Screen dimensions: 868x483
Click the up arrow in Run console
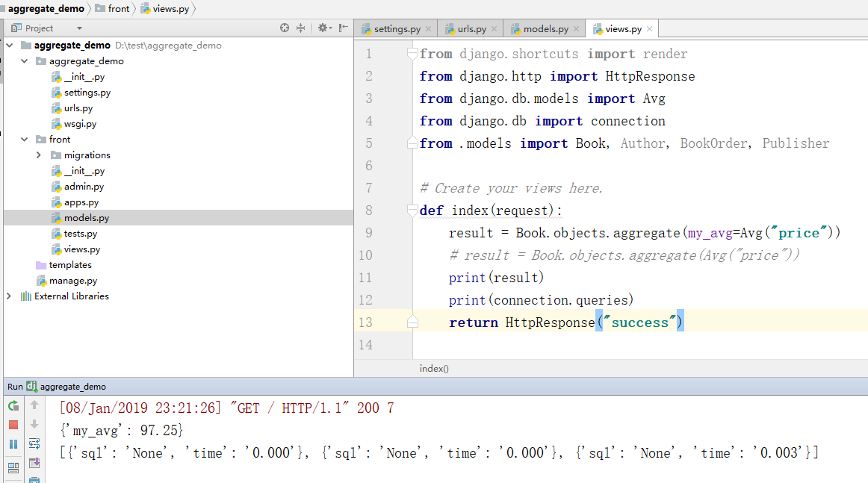pos(34,405)
